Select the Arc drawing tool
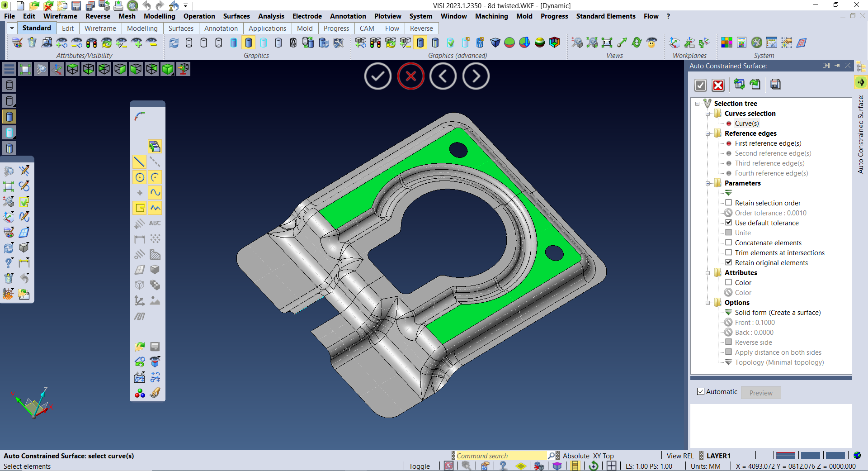 pos(155,177)
